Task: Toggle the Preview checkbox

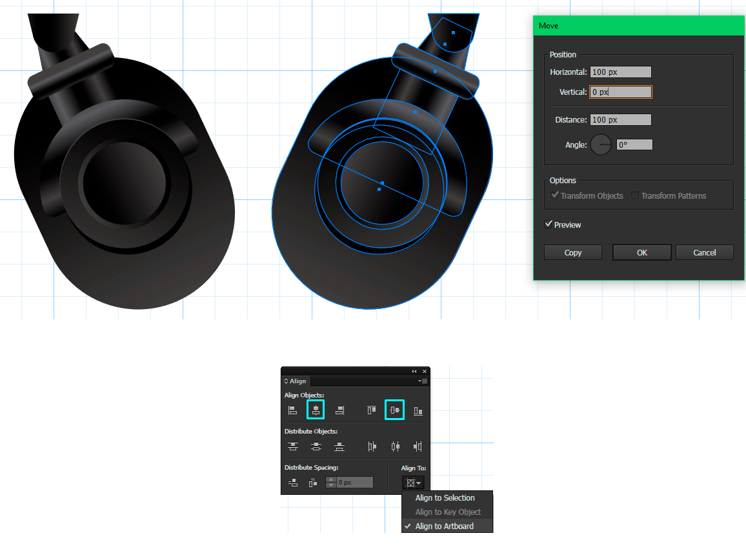Action: click(x=549, y=225)
